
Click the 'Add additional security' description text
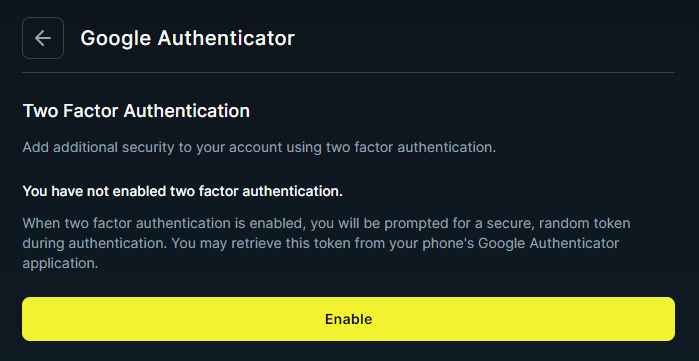[259, 148]
